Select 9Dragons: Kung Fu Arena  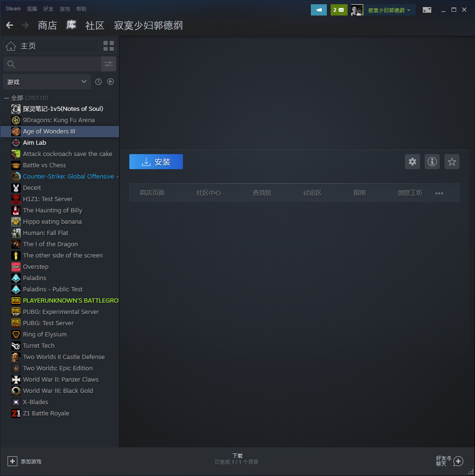pyautogui.click(x=60, y=120)
